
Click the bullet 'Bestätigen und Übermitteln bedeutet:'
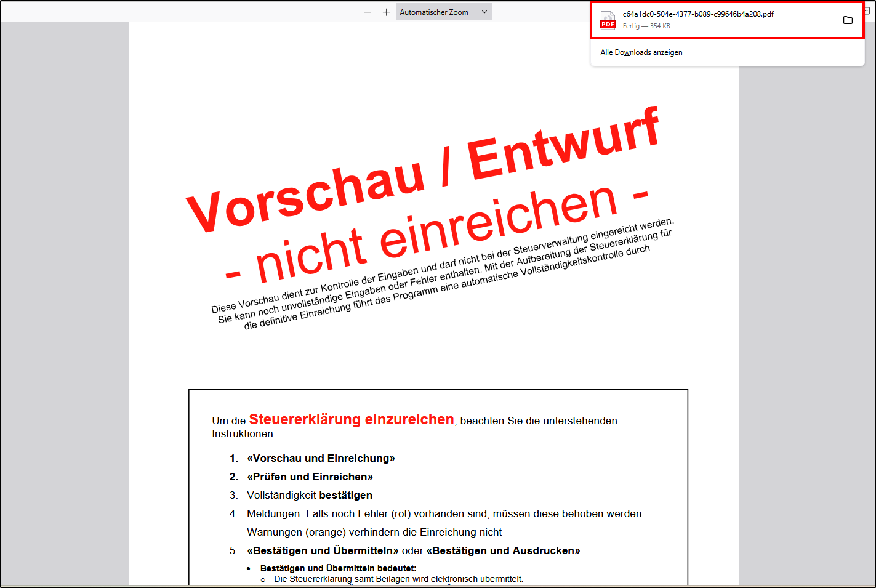(x=338, y=568)
